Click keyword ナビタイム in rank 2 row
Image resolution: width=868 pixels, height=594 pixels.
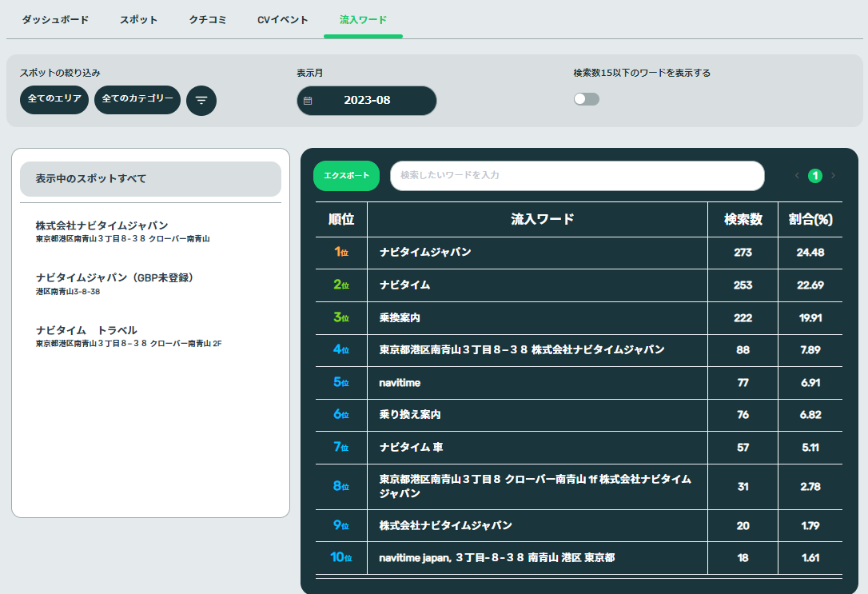tap(404, 285)
